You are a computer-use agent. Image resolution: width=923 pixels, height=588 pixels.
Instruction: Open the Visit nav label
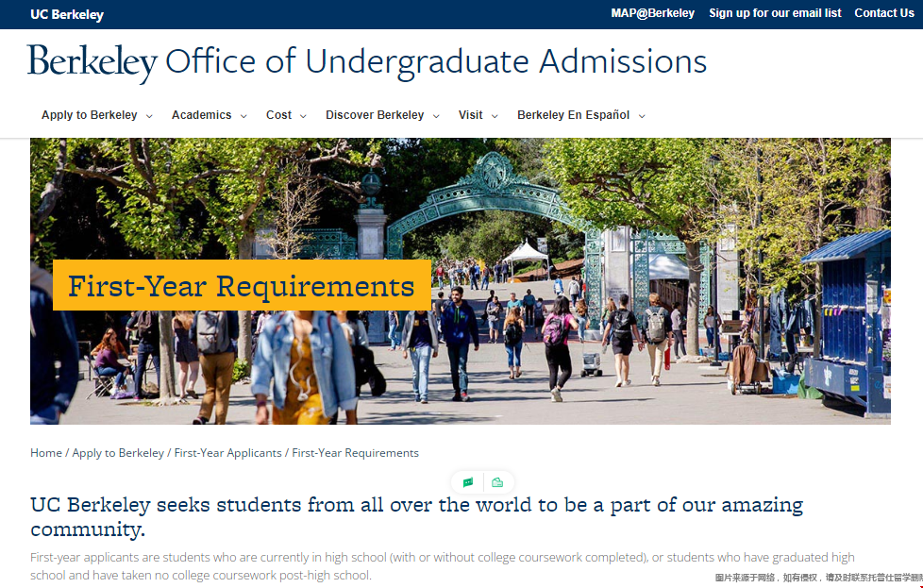point(470,115)
